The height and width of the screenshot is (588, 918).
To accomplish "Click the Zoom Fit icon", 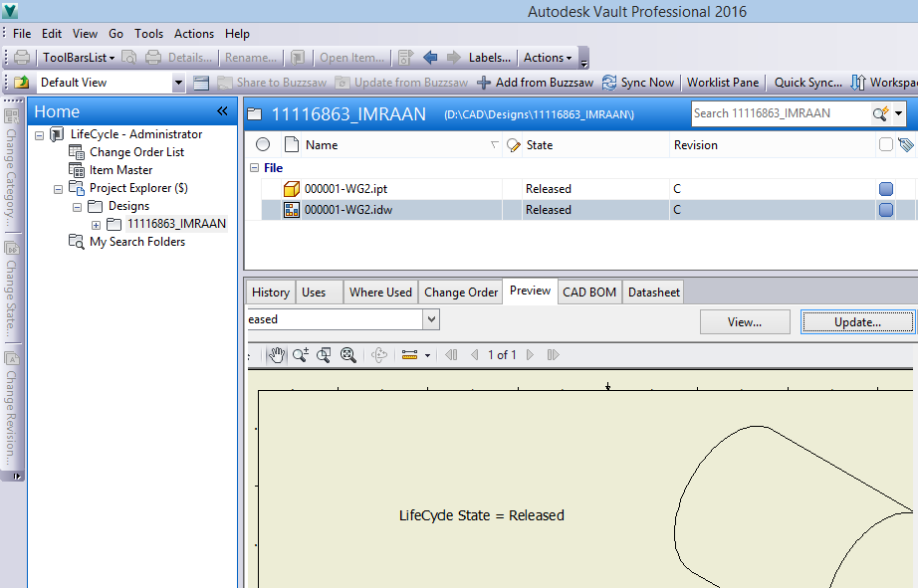I will [x=347, y=354].
